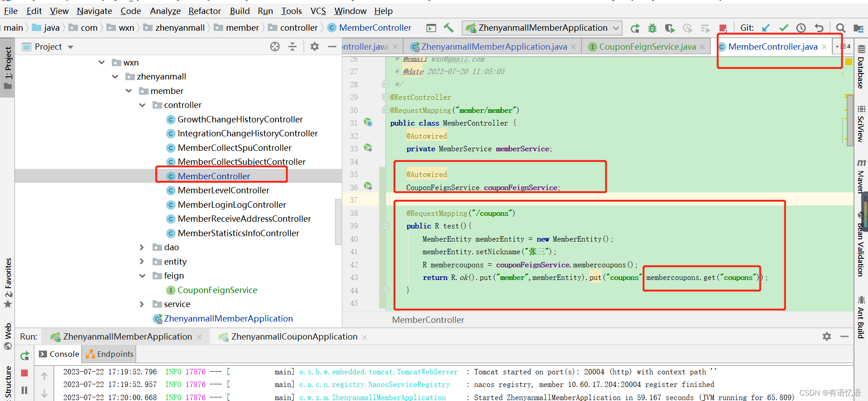Select GrowthChangeHistoryController in tree
The height and width of the screenshot is (401, 868).
click(x=240, y=119)
